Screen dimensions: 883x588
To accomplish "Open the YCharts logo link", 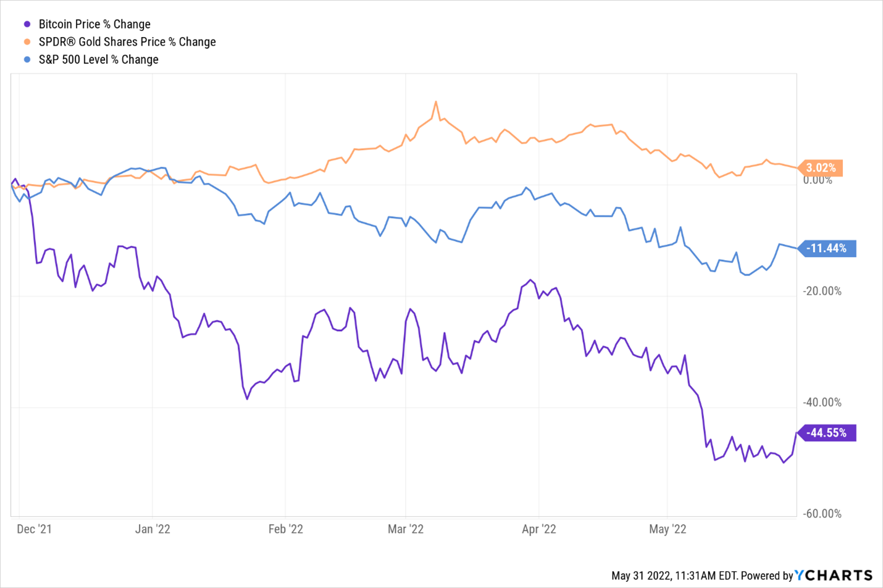I will click(x=833, y=576).
